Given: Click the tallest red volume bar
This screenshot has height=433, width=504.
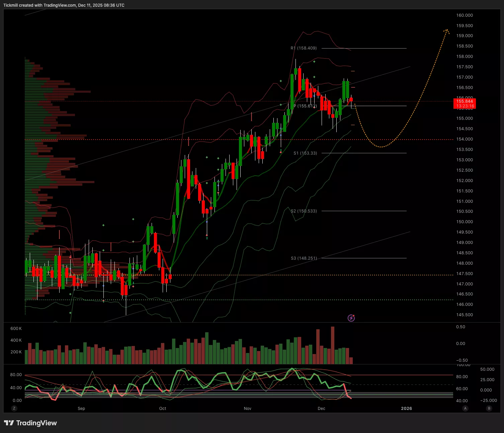Looking at the screenshot, I should point(332,345).
